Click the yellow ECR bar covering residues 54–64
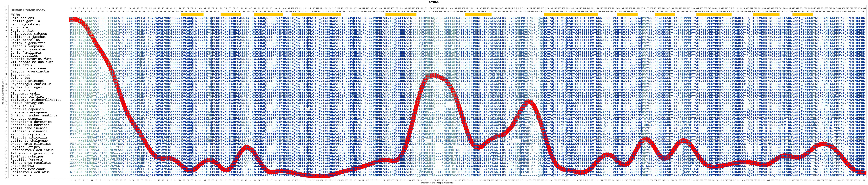The width and height of the screenshot is (868, 185). pyautogui.click(x=193, y=15)
